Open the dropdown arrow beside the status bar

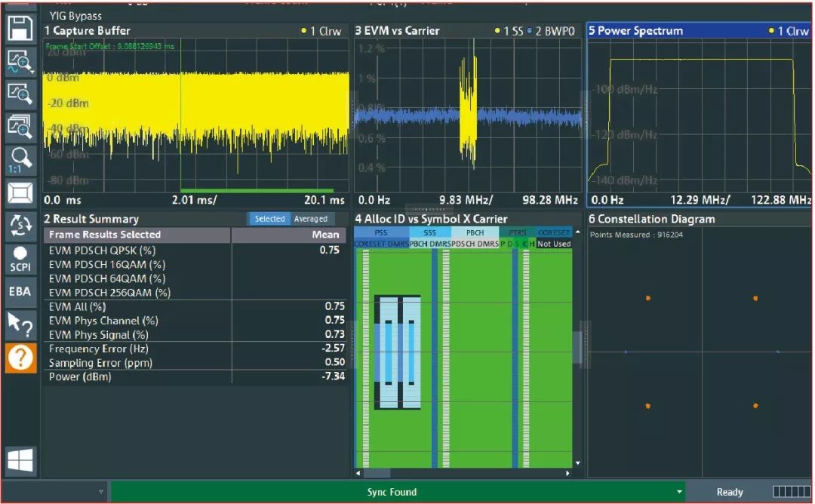(x=101, y=491)
